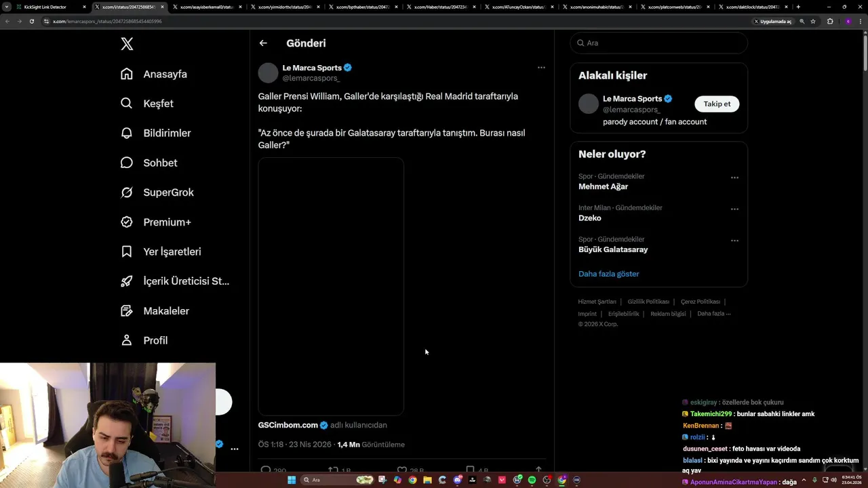Open File Explorer from taskbar
Viewport: 868px width, 488px height.
coord(427,480)
